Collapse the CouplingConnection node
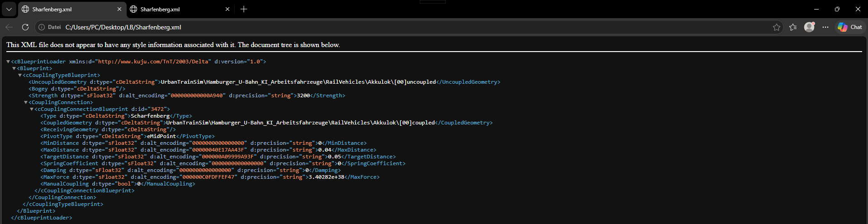This screenshot has width=868, height=224. coord(26,102)
